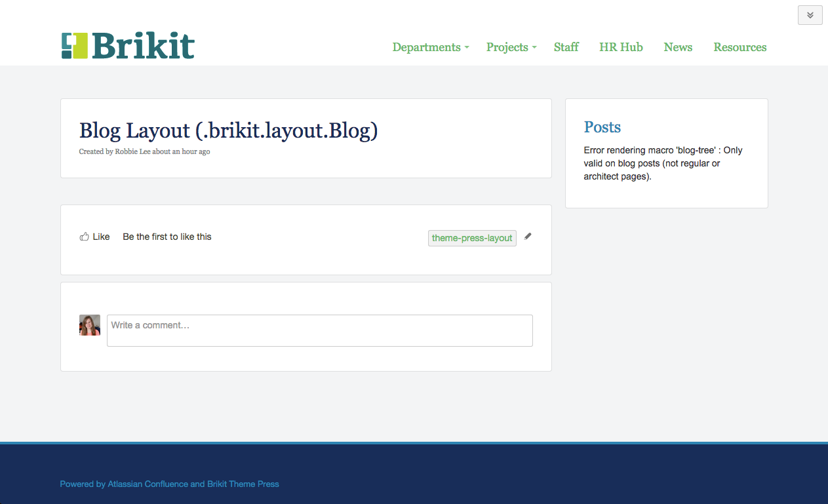Click the thumbs-up icon beside Like
Viewport: 828px width, 504px height.
[x=84, y=237]
